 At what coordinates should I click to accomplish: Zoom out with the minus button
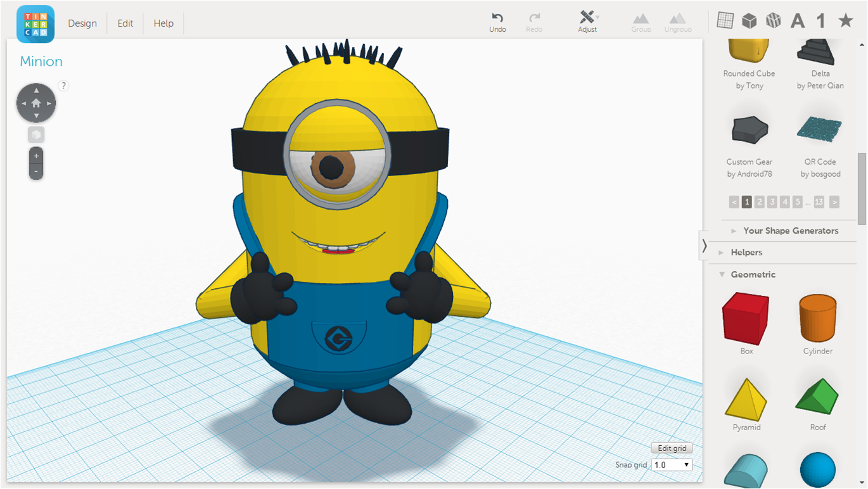click(36, 172)
